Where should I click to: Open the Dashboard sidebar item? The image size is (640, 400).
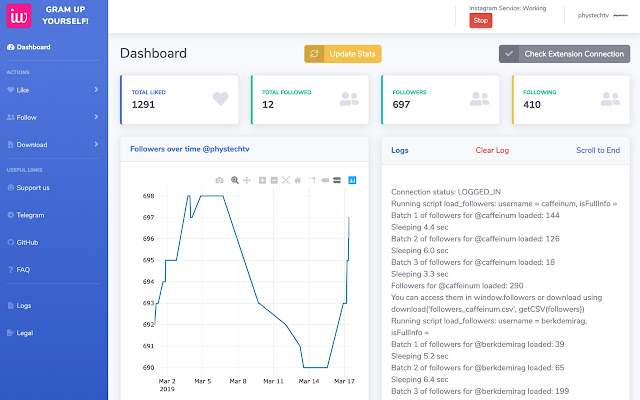pyautogui.click(x=29, y=47)
